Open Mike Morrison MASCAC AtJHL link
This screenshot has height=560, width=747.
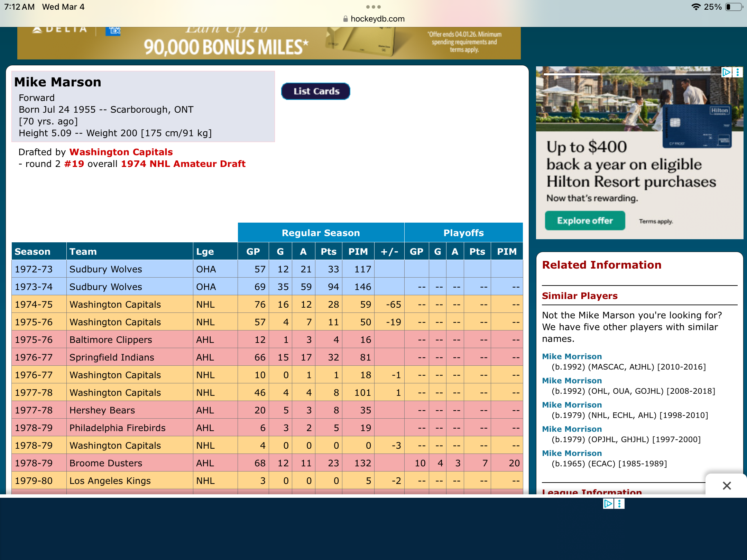(572, 356)
